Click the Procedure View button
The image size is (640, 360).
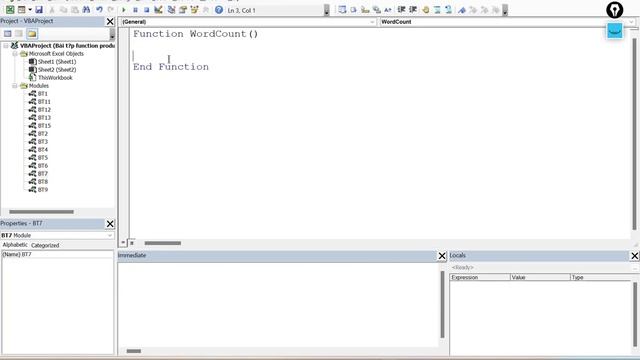[123, 243]
